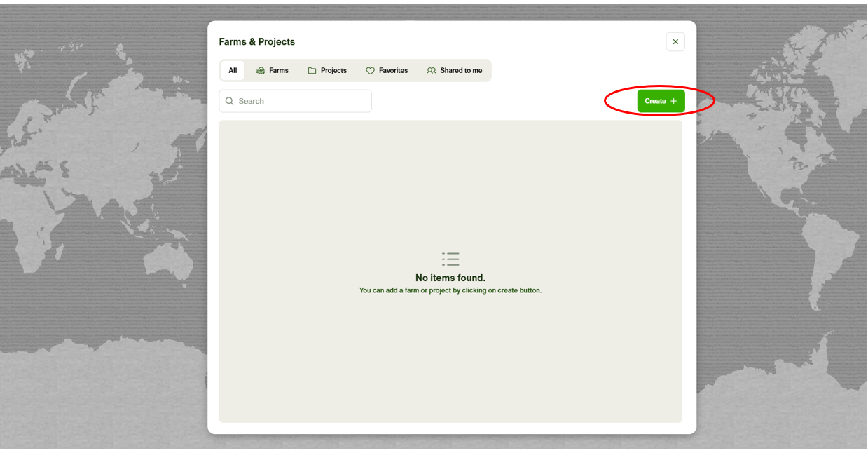
Task: Click the Farms barn icon
Action: 261,71
